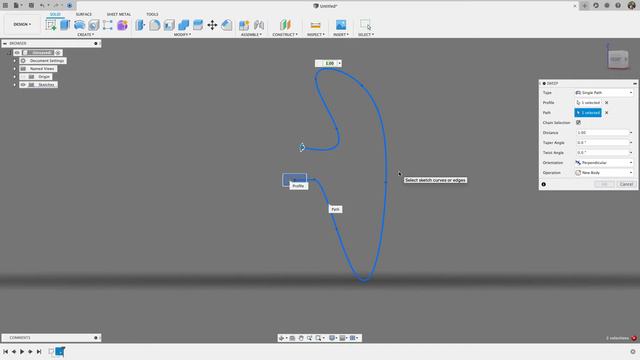
Task: Expand the Sketches node
Action: pyautogui.click(x=15, y=84)
